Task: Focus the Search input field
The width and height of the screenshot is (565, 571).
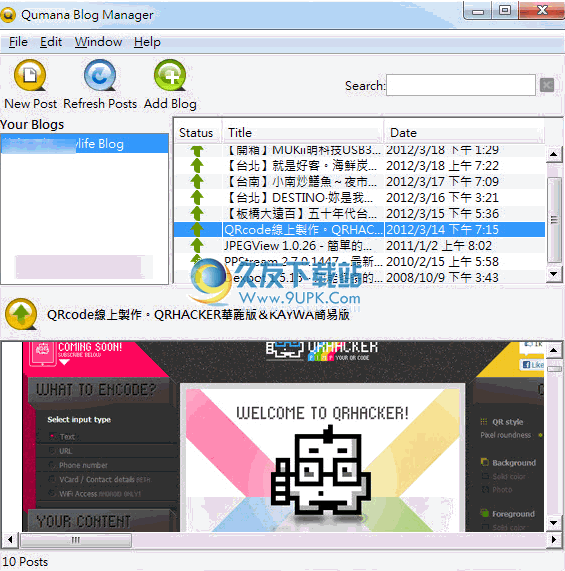Action: point(461,85)
